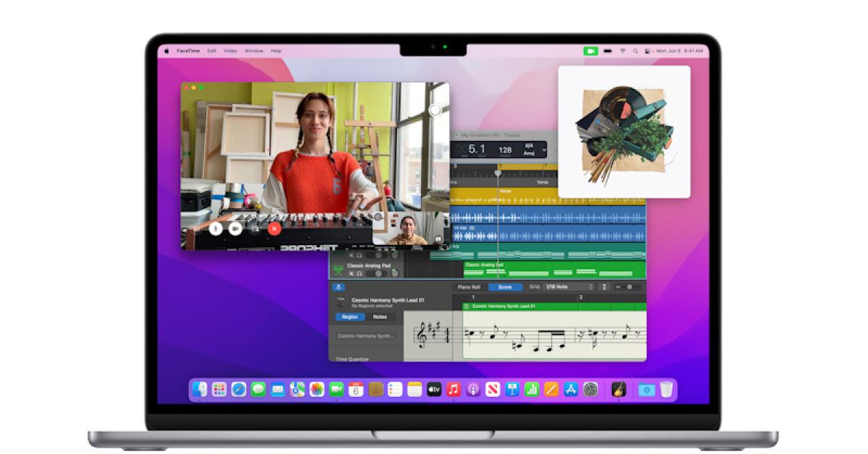
Task: Turn off camera in FaceTime call
Action: click(x=235, y=228)
